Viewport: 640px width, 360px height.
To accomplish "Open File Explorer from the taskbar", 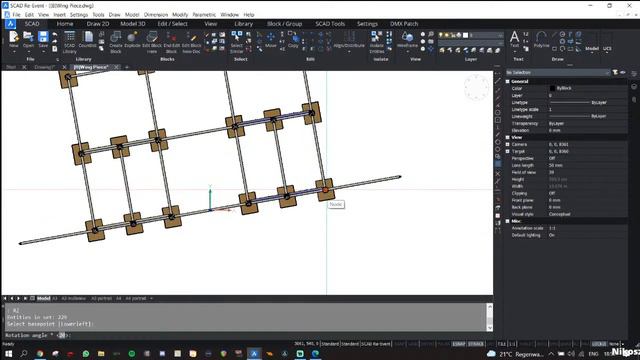I will point(101,353).
